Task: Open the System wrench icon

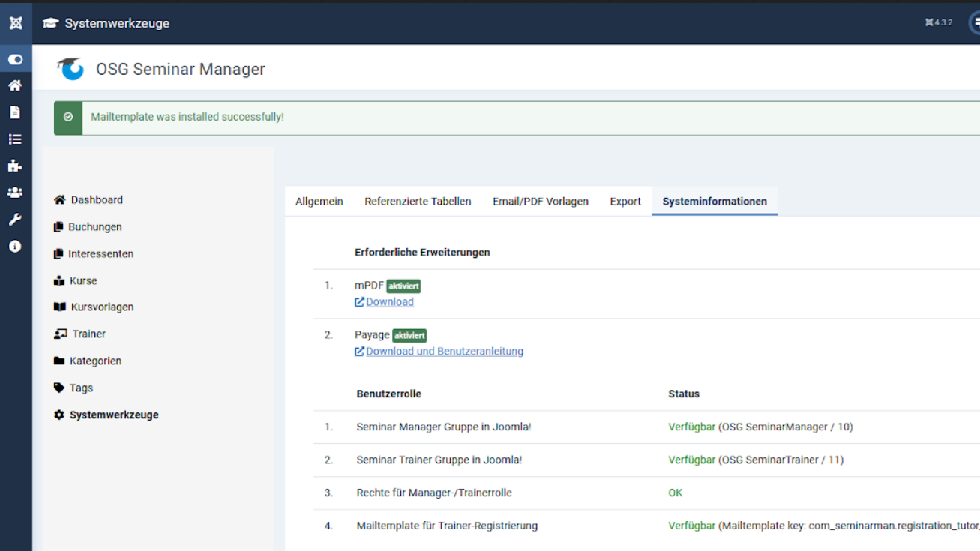Action: (x=15, y=220)
